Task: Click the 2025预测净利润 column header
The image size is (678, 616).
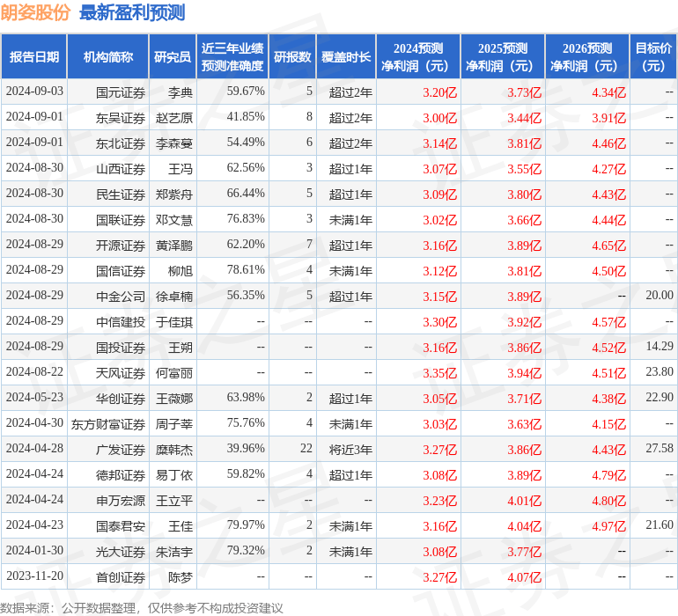Action: [503, 56]
